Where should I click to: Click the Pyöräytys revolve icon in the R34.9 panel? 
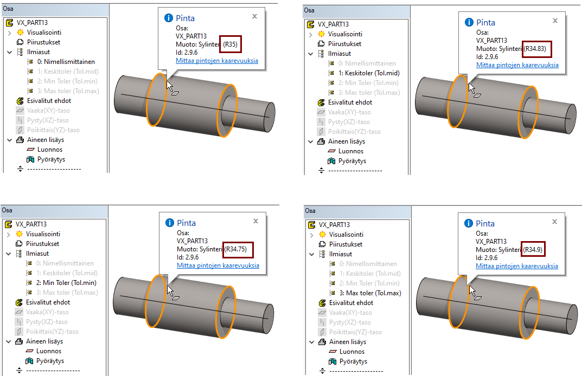(x=333, y=361)
